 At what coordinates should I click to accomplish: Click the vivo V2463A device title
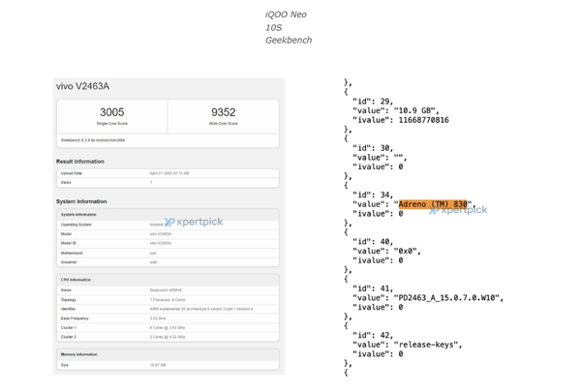82,86
